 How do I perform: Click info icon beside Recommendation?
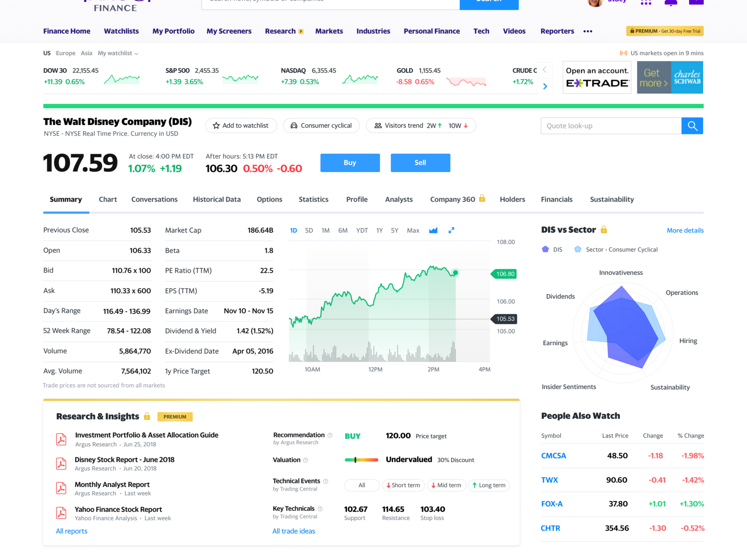(x=330, y=435)
